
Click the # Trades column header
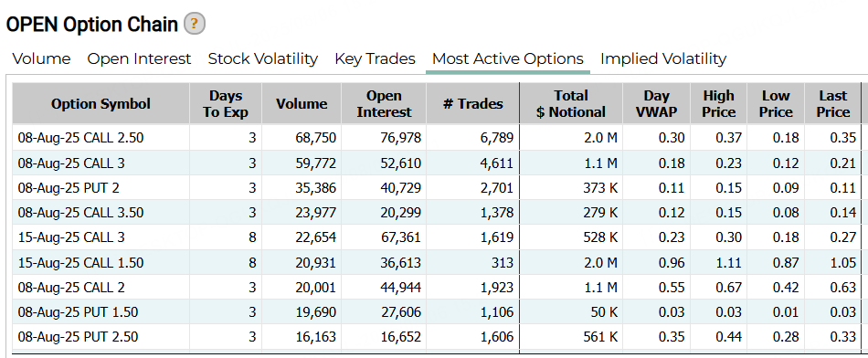(x=472, y=103)
